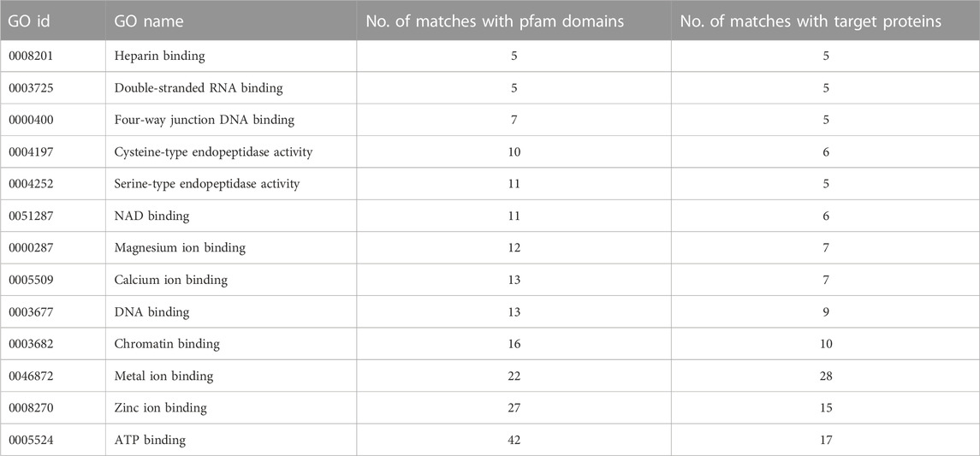Click the Chromatin binding cell
This screenshot has width=980, height=456.
(x=231, y=344)
